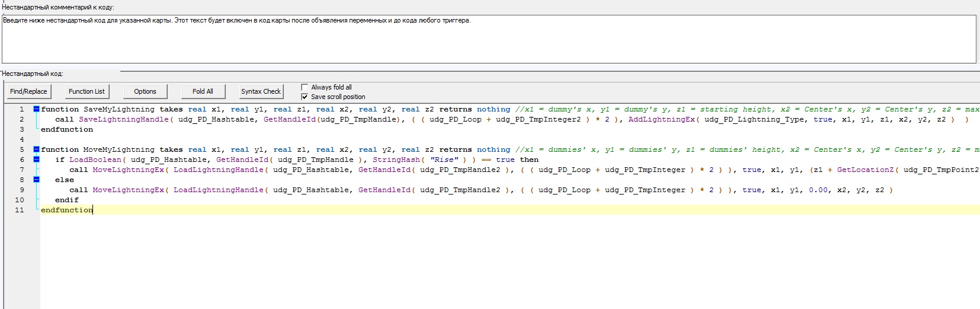980x309 pixels.
Task: Click the 0.00 value on line 9
Action: pyautogui.click(x=818, y=190)
